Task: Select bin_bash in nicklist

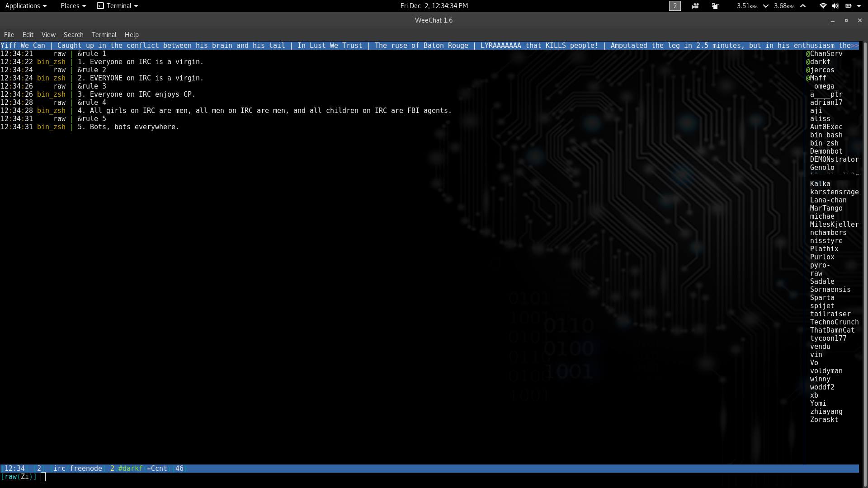Action: click(826, 135)
